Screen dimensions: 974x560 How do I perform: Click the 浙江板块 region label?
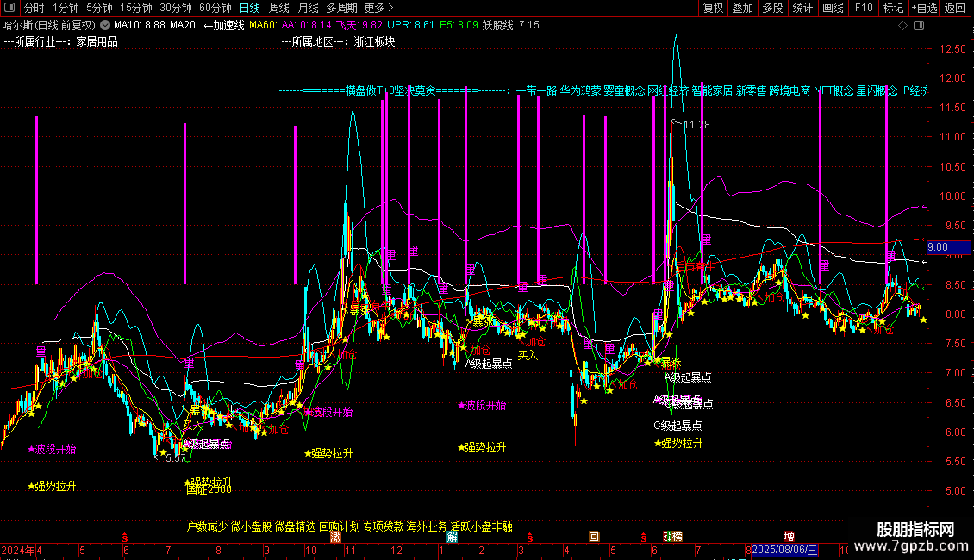(375, 41)
